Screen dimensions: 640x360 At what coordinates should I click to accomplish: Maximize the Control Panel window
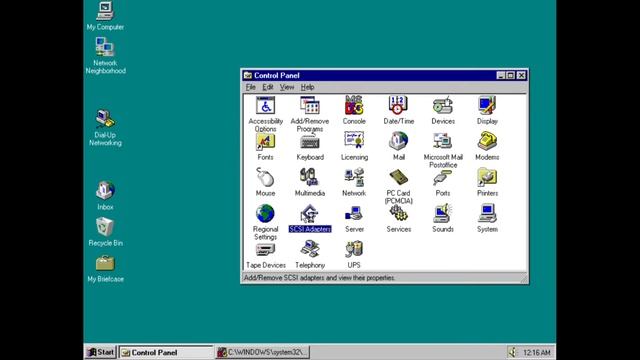pos(510,75)
